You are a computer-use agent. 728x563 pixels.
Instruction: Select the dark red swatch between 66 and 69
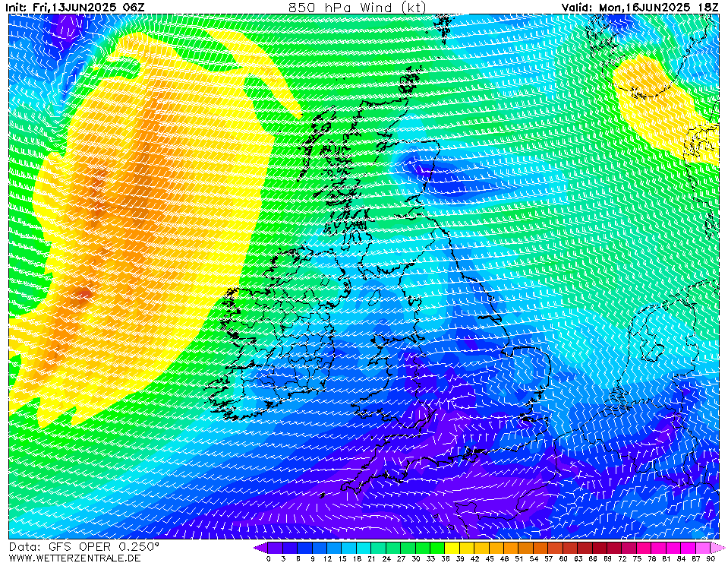[x=600, y=548]
